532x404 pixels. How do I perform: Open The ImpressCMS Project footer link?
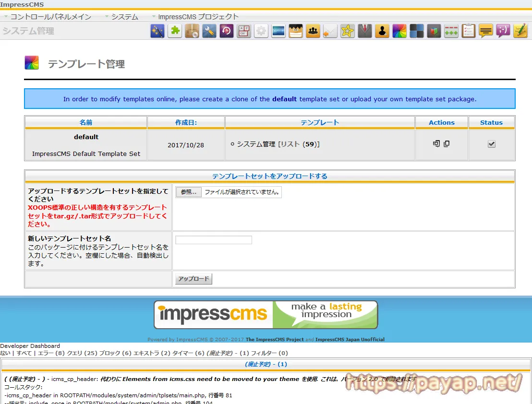click(275, 339)
